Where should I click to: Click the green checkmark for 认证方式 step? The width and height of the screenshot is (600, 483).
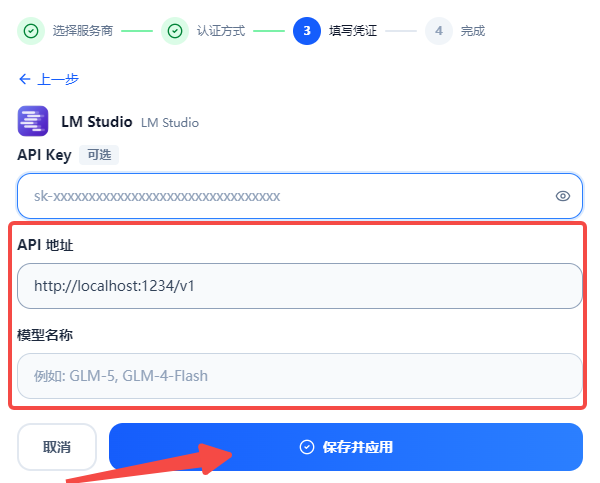tap(175, 31)
